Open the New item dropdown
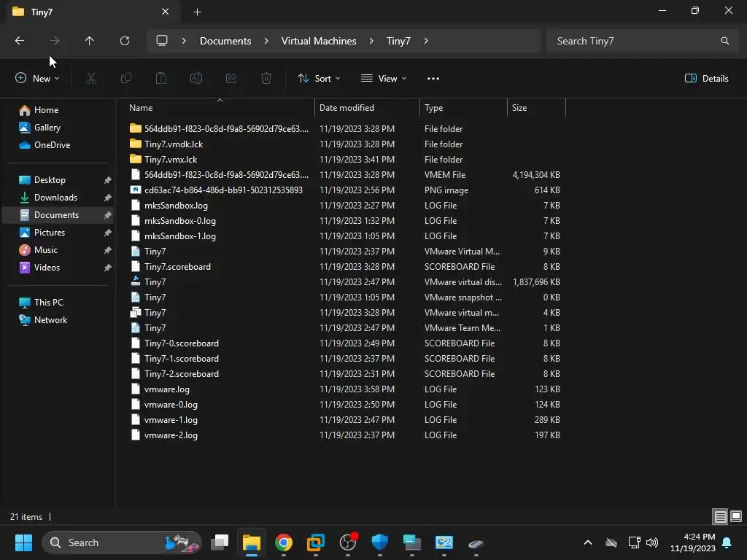Image resolution: width=747 pixels, height=560 pixels. tap(37, 79)
